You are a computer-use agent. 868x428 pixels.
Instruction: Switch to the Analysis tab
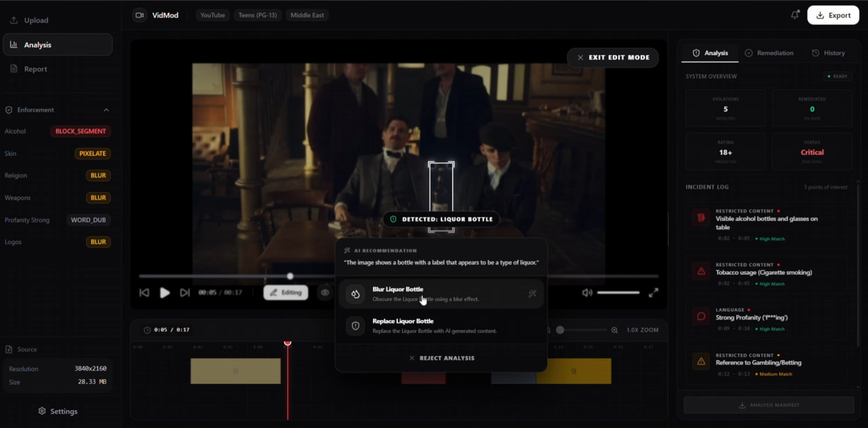[x=710, y=53]
